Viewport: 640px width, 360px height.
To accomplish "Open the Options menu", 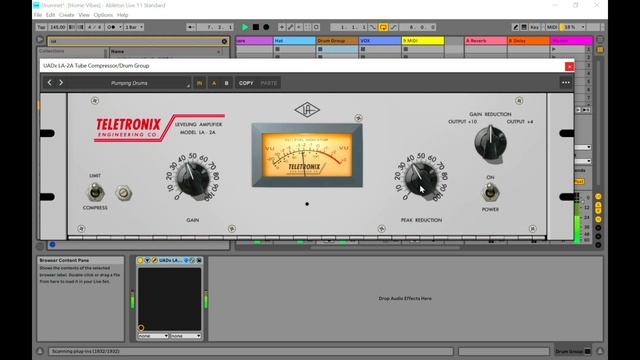I will (x=103, y=15).
